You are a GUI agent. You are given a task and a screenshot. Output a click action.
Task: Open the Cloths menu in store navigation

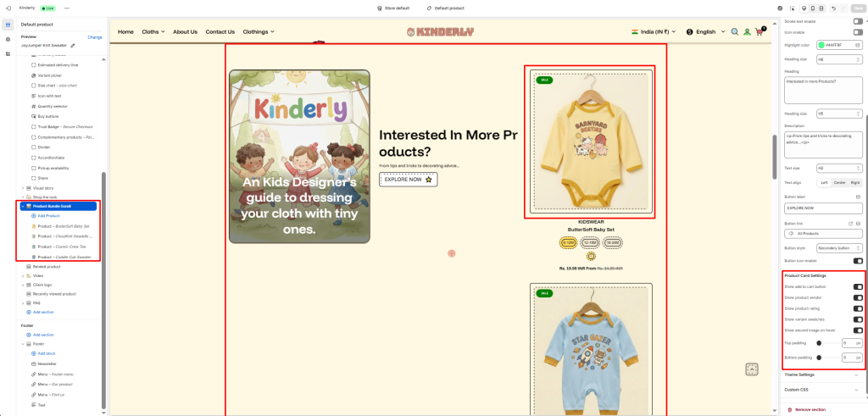click(153, 32)
